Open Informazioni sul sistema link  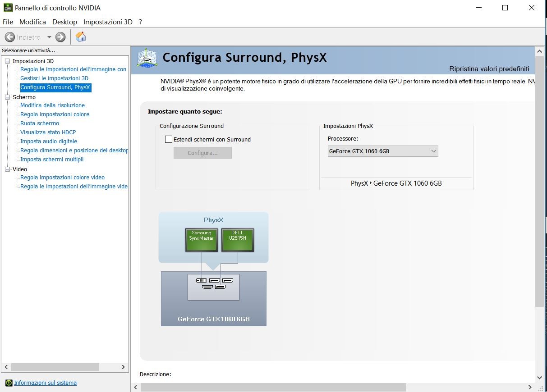click(x=45, y=383)
